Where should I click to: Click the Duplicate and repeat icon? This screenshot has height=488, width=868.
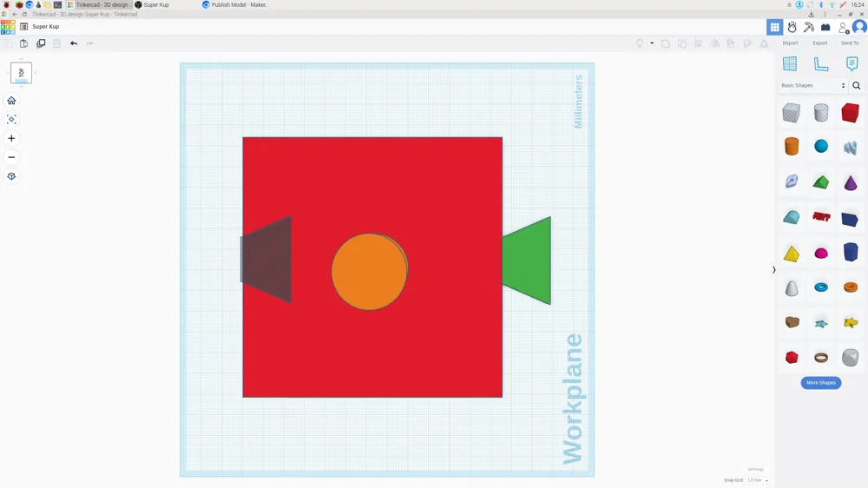click(41, 43)
